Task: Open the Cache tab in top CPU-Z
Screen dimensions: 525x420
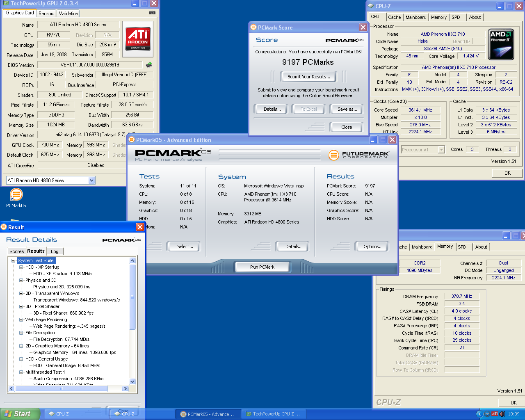Action: click(x=395, y=17)
